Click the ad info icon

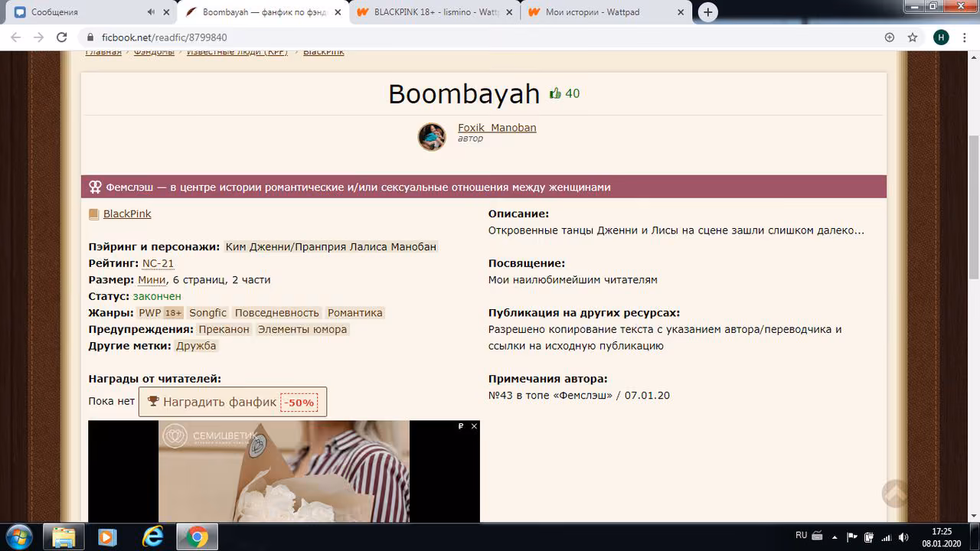pyautogui.click(x=461, y=426)
